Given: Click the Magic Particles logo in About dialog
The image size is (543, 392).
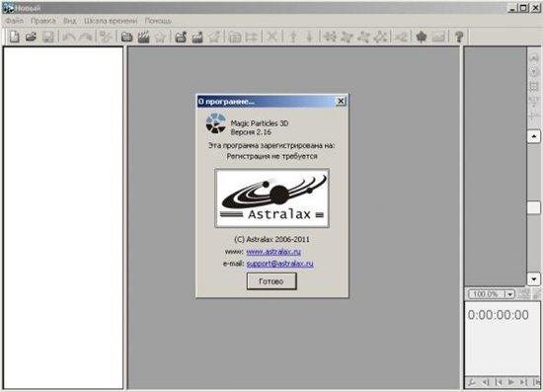Looking at the screenshot, I should (215, 123).
